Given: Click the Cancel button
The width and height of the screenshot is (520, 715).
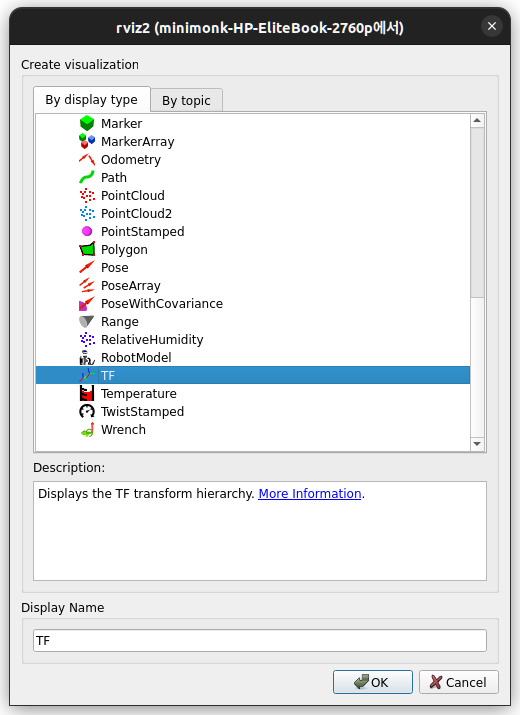Looking at the screenshot, I should tap(459, 682).
